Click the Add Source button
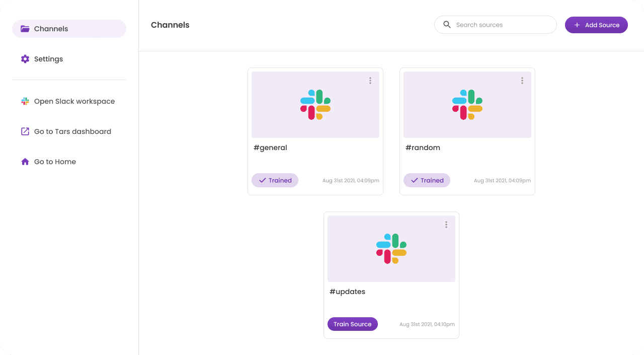This screenshot has width=644, height=355. tap(596, 25)
